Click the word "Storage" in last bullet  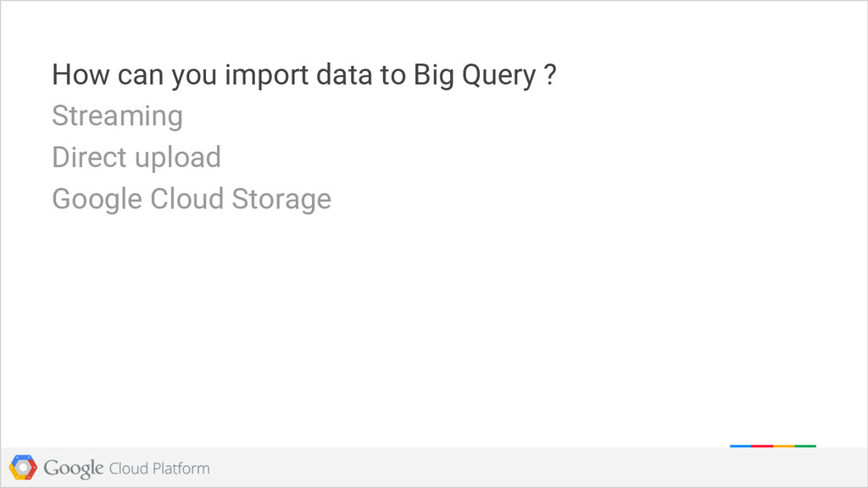[x=281, y=200]
